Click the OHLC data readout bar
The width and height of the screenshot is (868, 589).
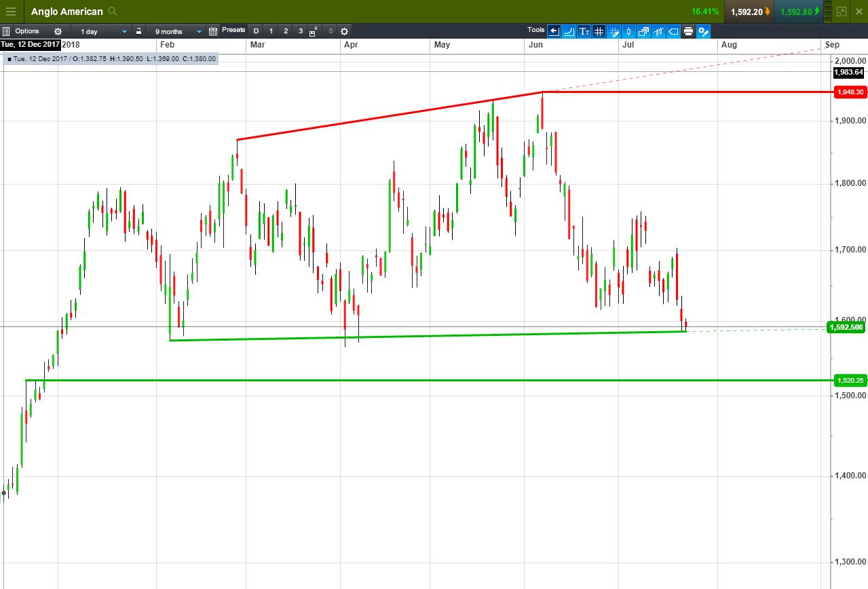coord(111,59)
